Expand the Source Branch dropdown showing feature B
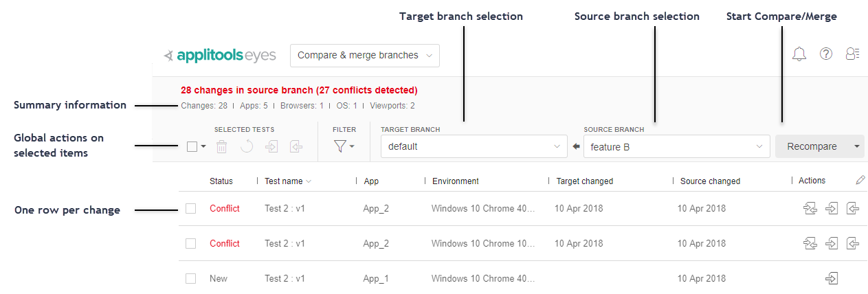The image size is (868, 294). pyautogui.click(x=676, y=146)
